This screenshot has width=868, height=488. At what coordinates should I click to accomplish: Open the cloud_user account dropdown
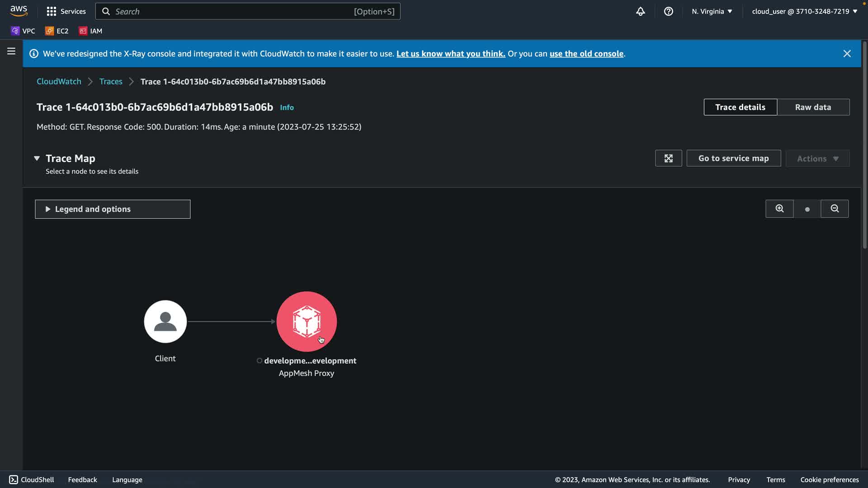[804, 11]
